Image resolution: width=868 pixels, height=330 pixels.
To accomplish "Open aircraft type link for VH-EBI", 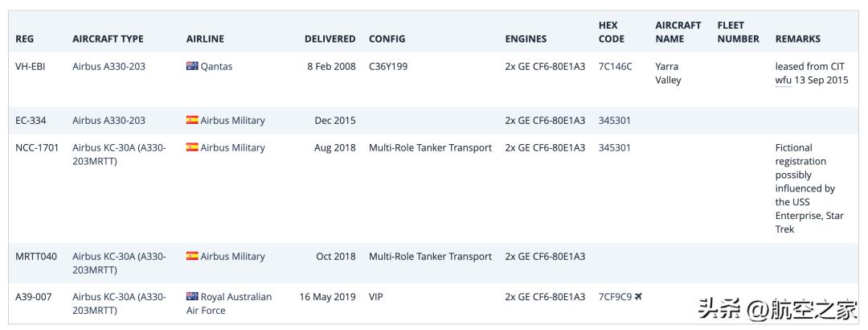I will pyautogui.click(x=108, y=67).
